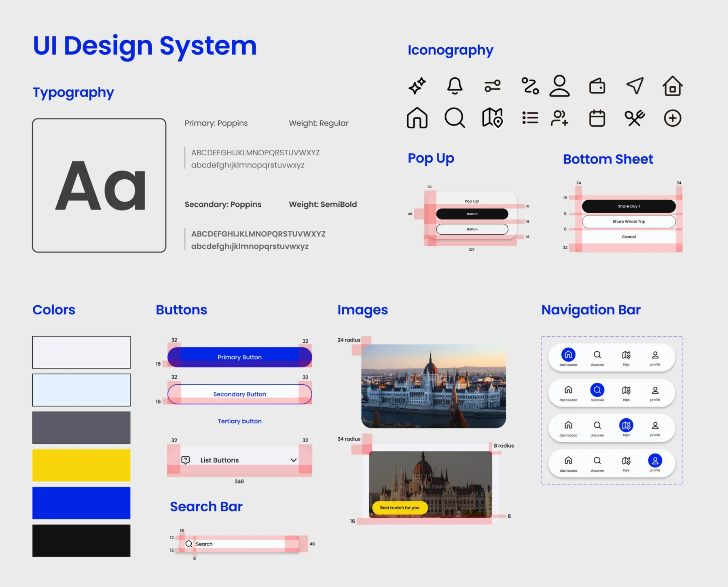This screenshot has width=728, height=587.
Task: Click Share Whole Trip button
Action: coord(629,222)
